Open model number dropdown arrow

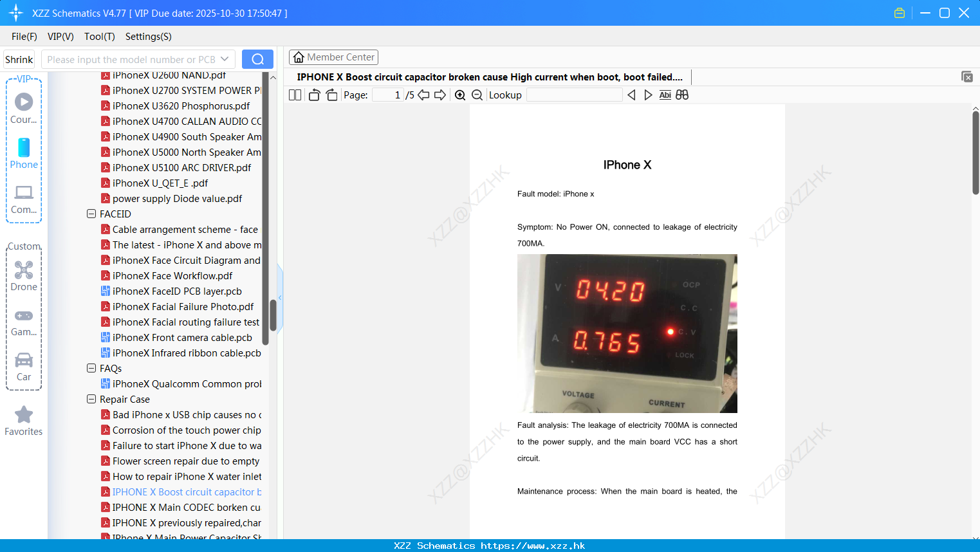point(225,59)
